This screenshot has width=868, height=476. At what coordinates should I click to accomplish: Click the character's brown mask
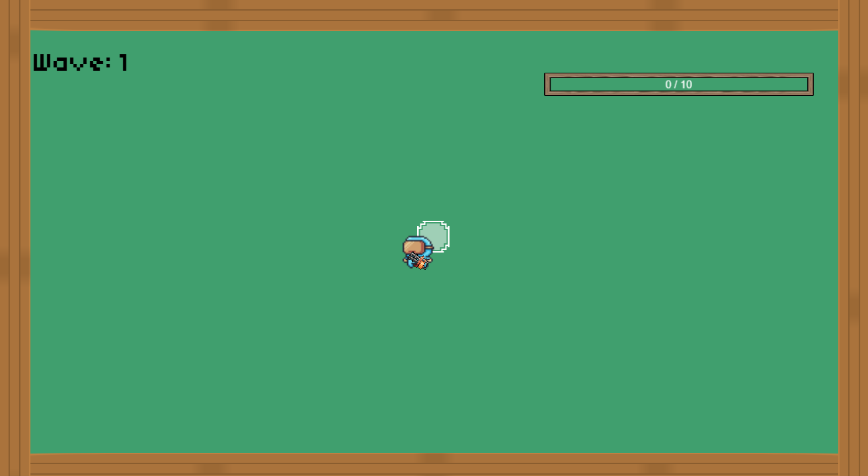tap(414, 247)
